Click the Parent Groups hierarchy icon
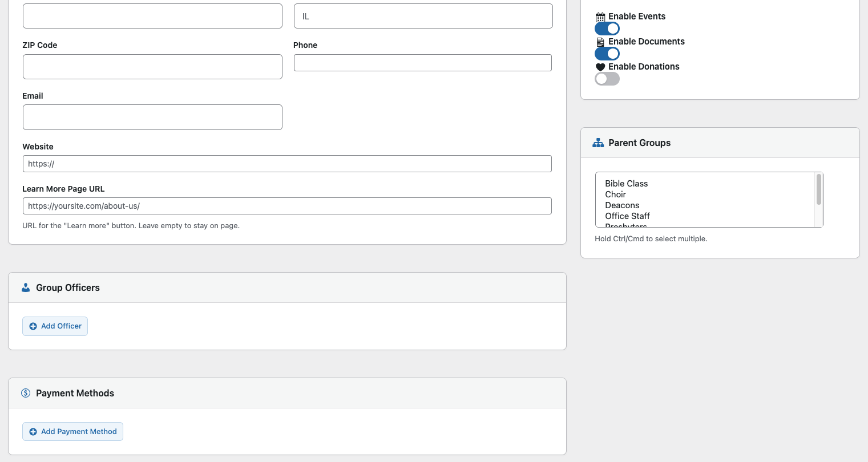This screenshot has height=462, width=868. point(598,143)
